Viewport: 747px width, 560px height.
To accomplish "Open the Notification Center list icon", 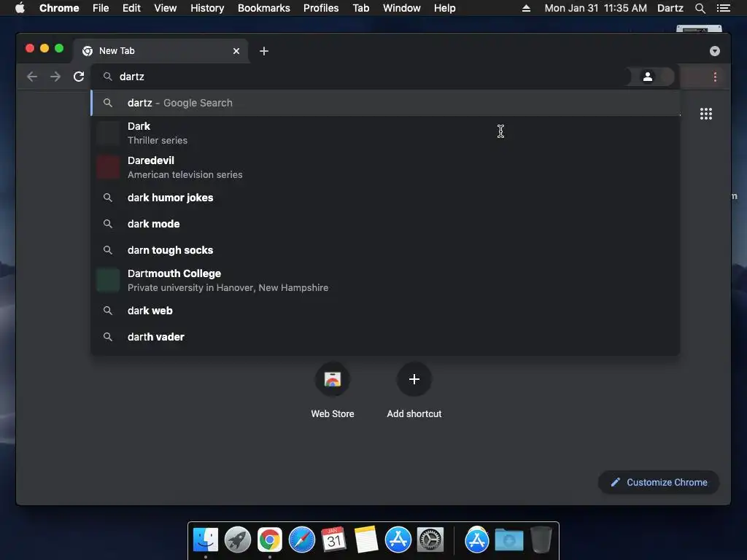I will pyautogui.click(x=723, y=8).
